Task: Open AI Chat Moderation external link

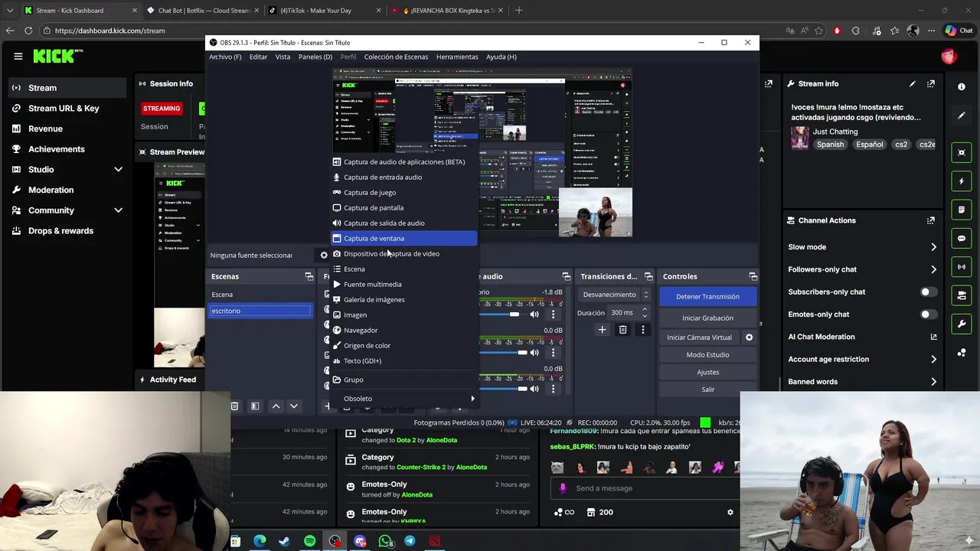Action: coord(933,337)
